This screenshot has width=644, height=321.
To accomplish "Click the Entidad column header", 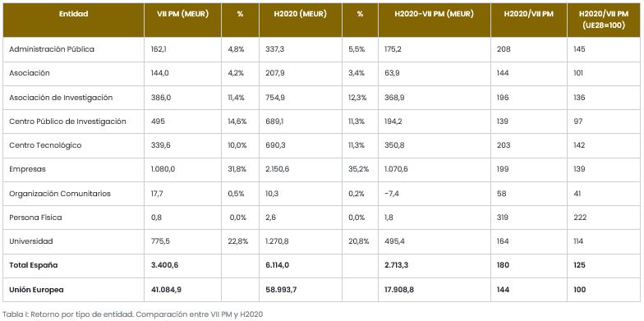I will 74,14.
